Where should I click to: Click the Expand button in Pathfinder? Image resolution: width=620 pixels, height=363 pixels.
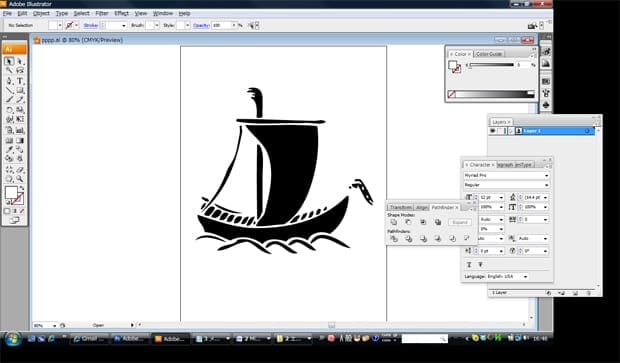point(460,222)
